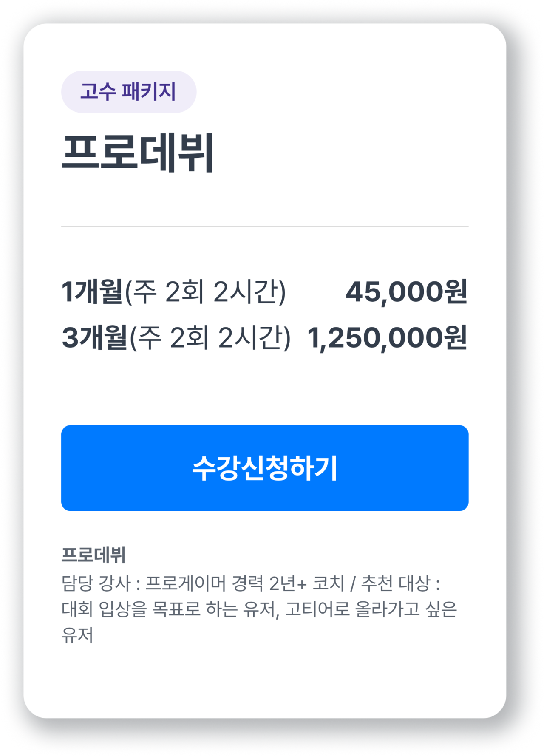Select the 고수 패키지 badge

(128, 92)
